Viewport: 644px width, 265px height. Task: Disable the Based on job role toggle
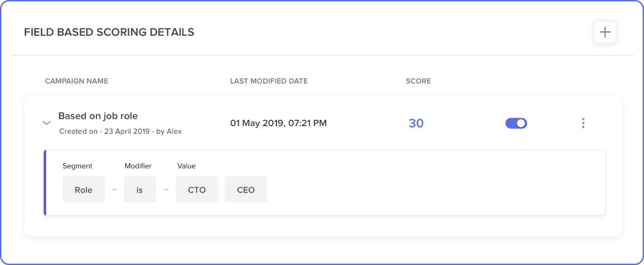click(x=516, y=123)
